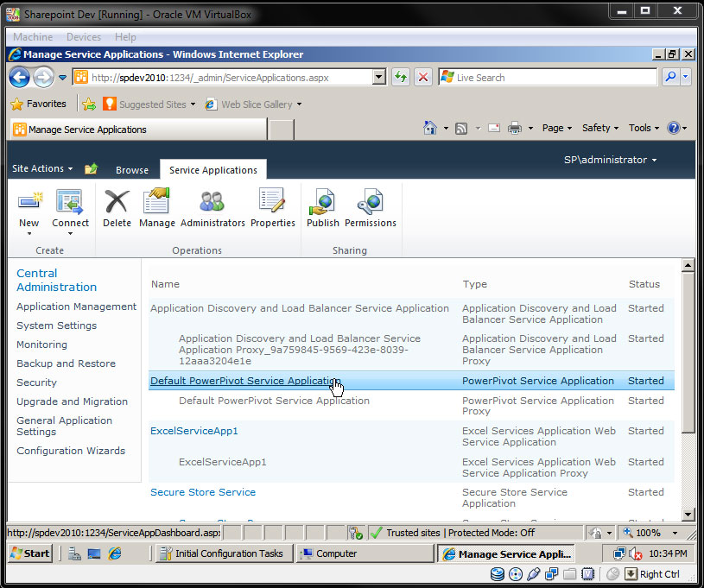Click the Show Desktop quick launch icon
The image size is (704, 588).
(x=94, y=553)
